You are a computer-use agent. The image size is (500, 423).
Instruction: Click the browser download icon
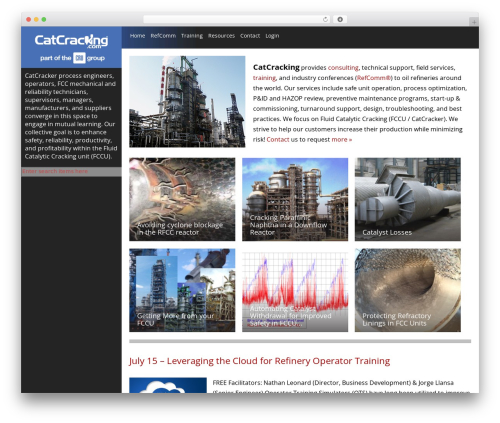tap(340, 19)
